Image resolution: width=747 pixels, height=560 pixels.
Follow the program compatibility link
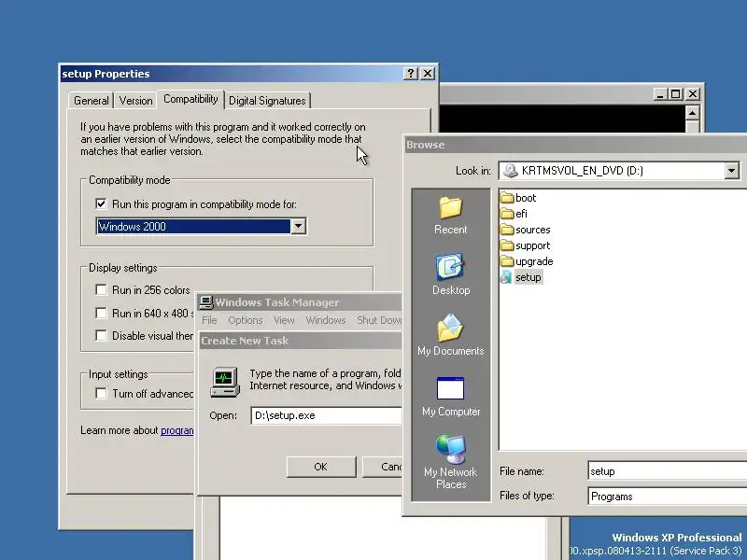point(177,430)
